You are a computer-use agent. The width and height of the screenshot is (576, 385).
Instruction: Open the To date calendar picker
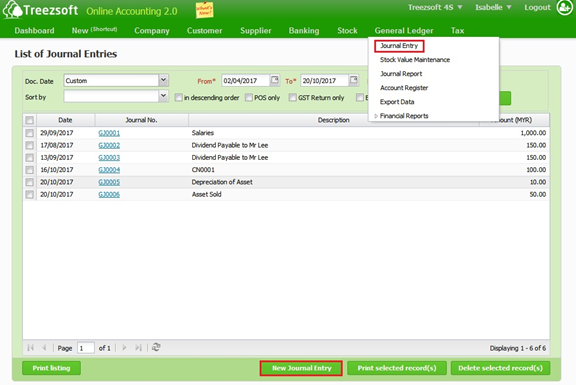(x=353, y=80)
